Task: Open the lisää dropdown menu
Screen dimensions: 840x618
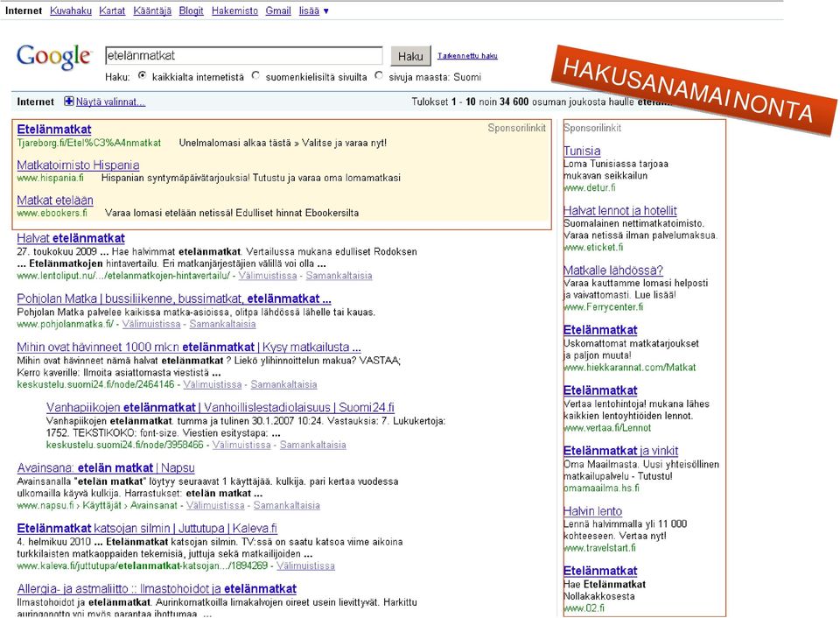Action: [x=313, y=11]
